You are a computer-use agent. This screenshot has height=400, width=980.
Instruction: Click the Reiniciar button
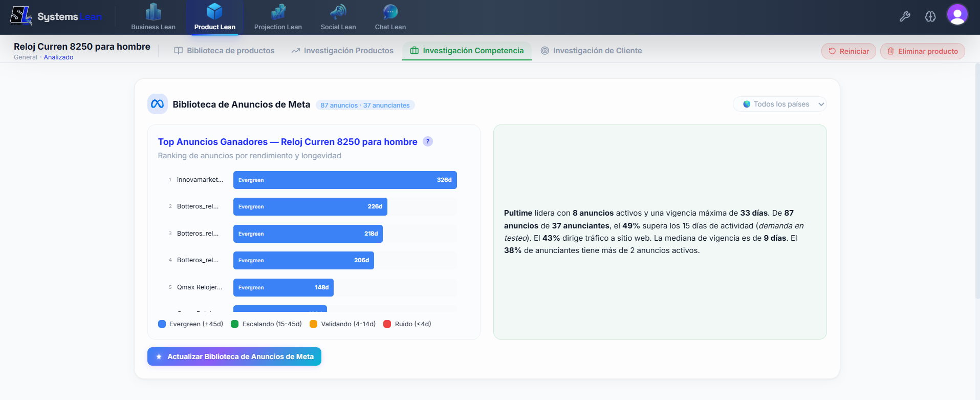[x=848, y=51]
